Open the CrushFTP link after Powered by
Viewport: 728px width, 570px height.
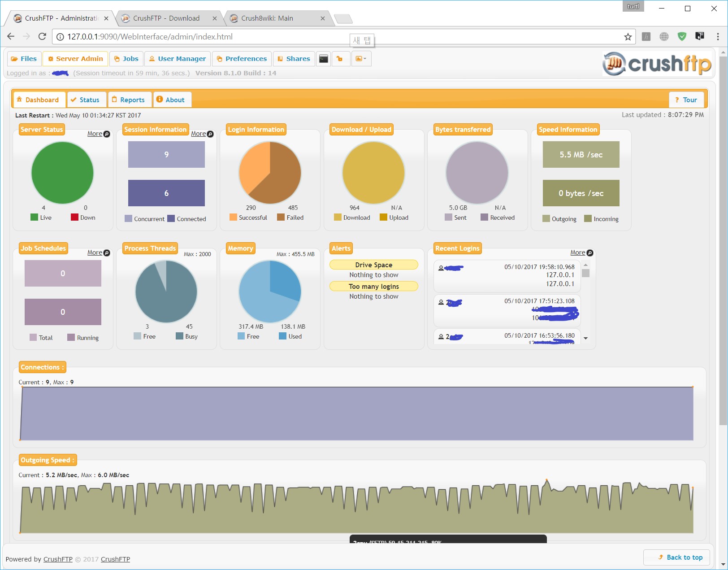pos(58,559)
